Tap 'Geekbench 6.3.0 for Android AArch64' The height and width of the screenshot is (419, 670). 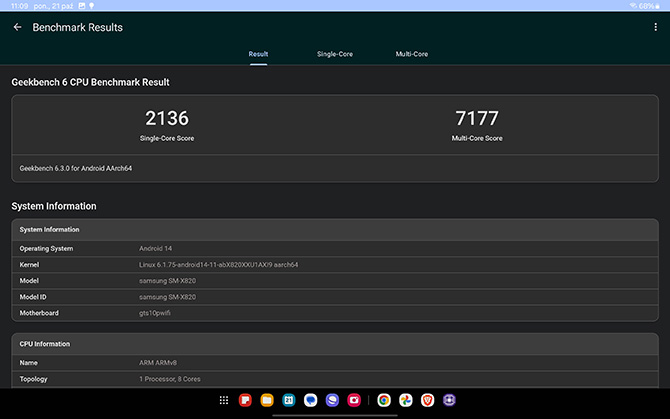coord(76,168)
